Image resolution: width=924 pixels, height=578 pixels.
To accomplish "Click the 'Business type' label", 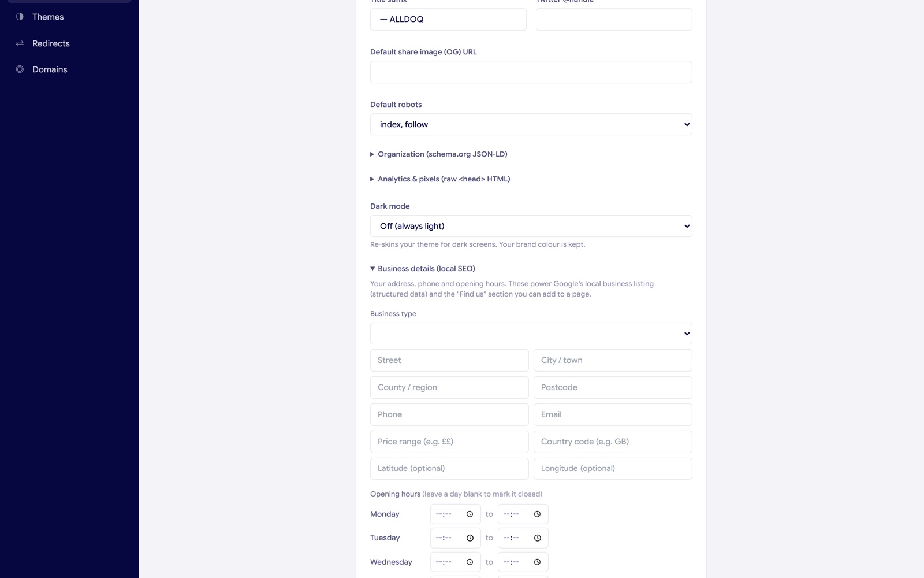I will pos(393,314).
